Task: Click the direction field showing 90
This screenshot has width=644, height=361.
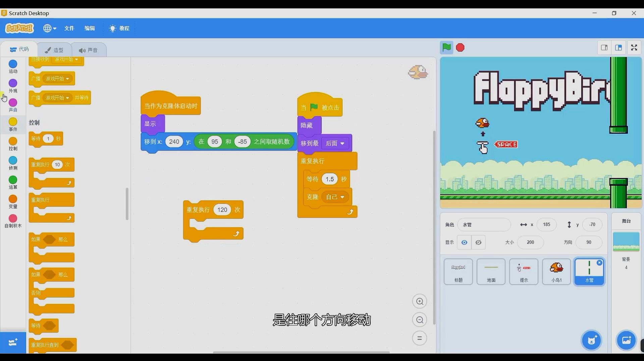Action: [589, 242]
